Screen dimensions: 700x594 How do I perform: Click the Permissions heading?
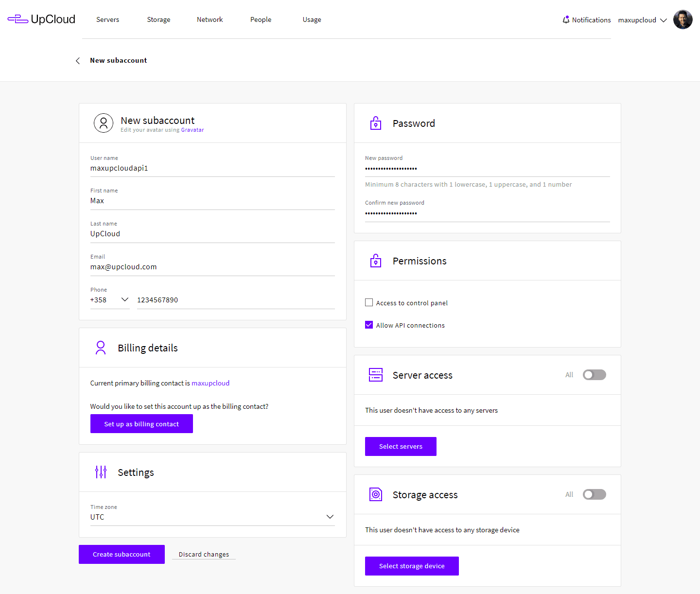420,261
